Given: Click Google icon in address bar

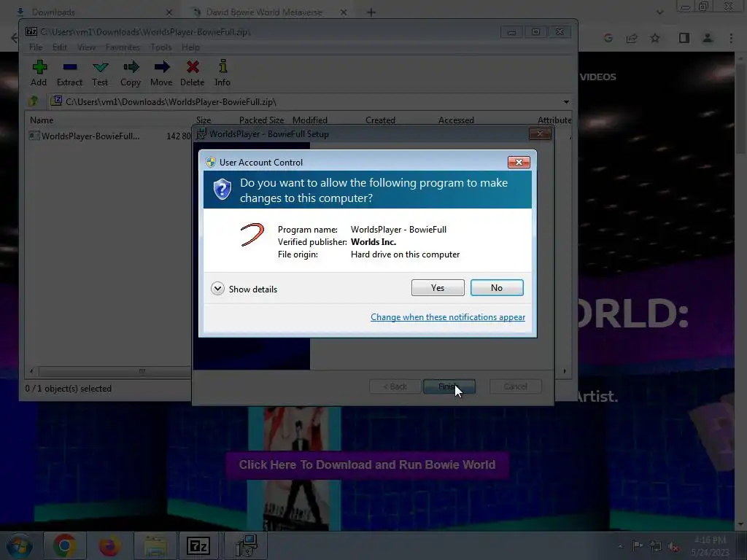Looking at the screenshot, I should (608, 38).
